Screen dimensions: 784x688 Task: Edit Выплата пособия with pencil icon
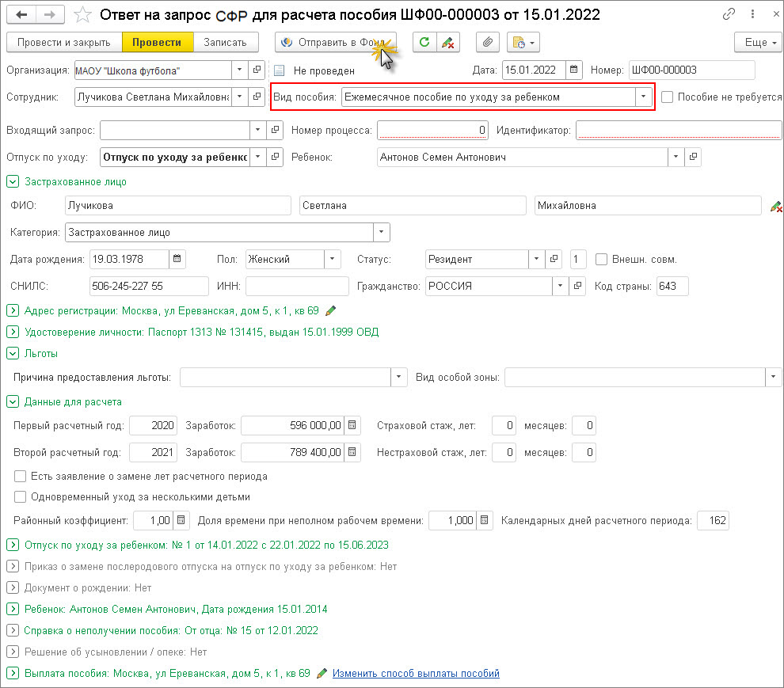coord(322,673)
